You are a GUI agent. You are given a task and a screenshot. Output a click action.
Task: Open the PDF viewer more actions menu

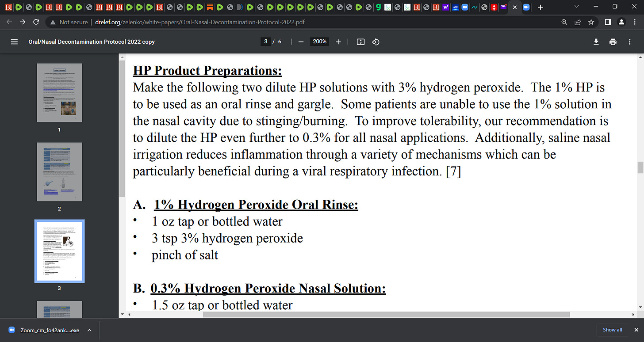coord(629,42)
